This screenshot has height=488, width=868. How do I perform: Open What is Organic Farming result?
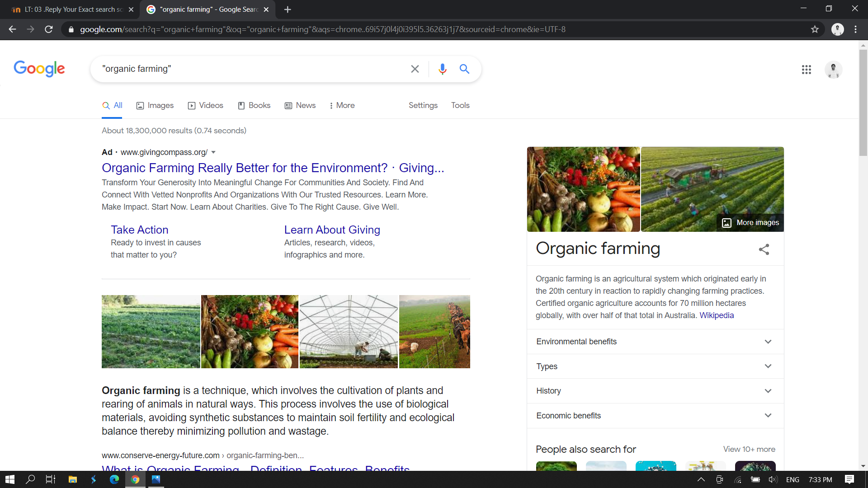[255, 468]
